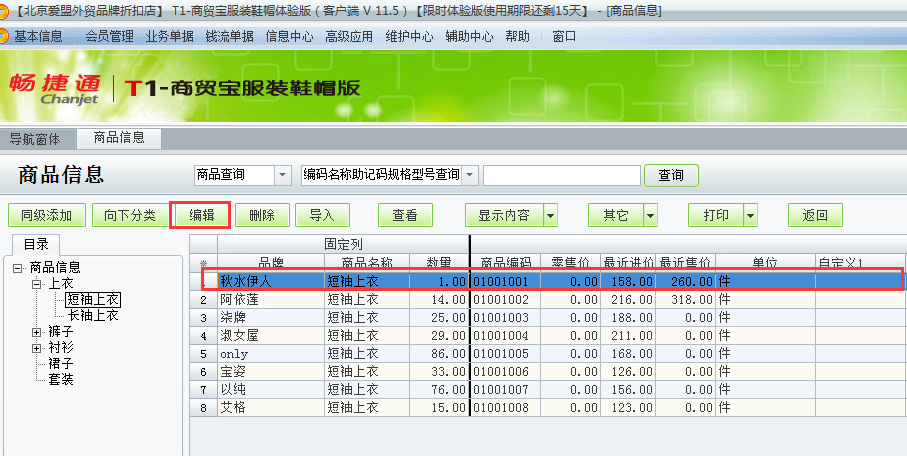The image size is (907, 456).
Task: Select the 柒牌 brand row
Action: coord(271,318)
